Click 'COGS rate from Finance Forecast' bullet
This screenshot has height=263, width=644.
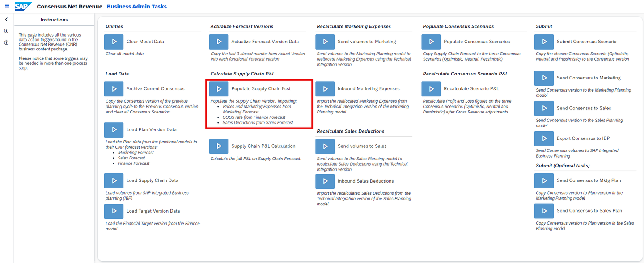254,117
